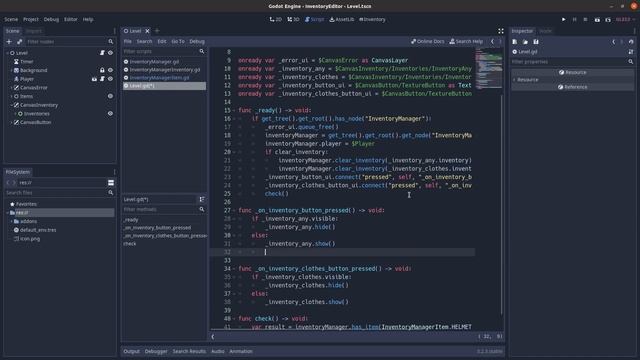Image resolution: width=640 pixels, height=360 pixels.
Task: Toggle visibility of Background node
Action: coord(110,70)
